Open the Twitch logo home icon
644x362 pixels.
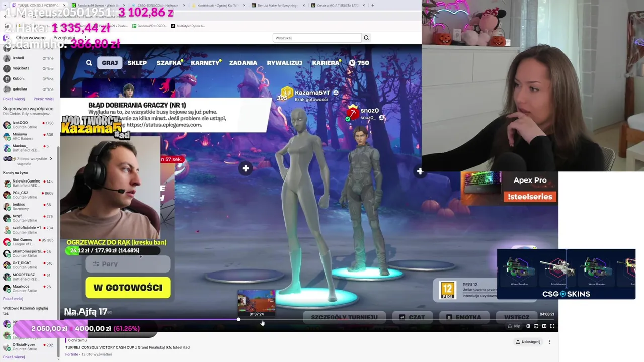coord(6,38)
